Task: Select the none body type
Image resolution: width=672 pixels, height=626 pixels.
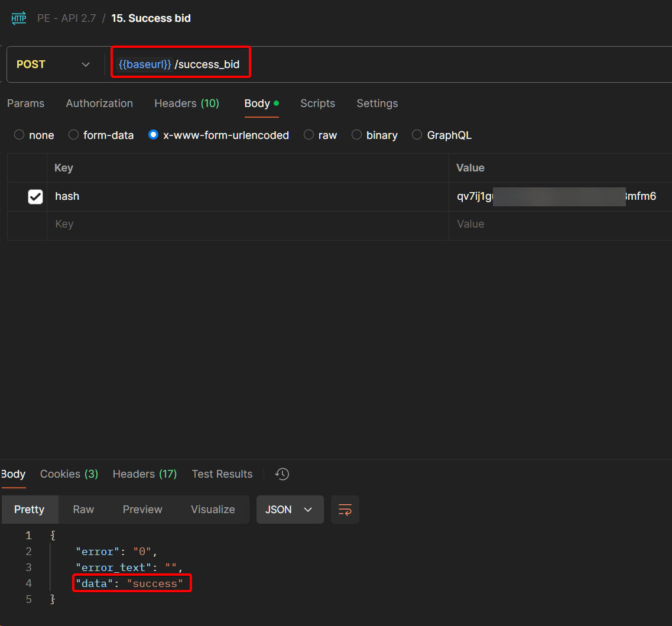Action: pos(20,135)
